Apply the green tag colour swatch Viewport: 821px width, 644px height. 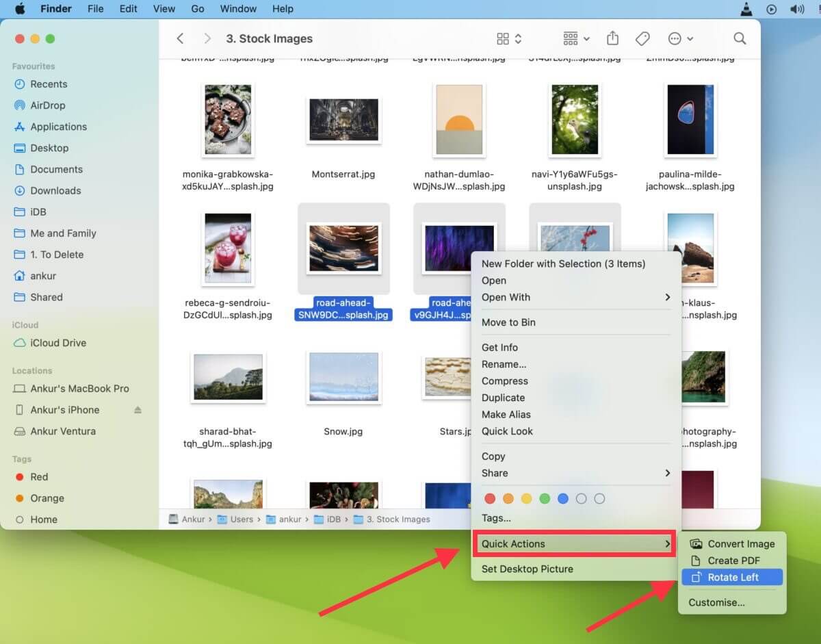point(545,499)
